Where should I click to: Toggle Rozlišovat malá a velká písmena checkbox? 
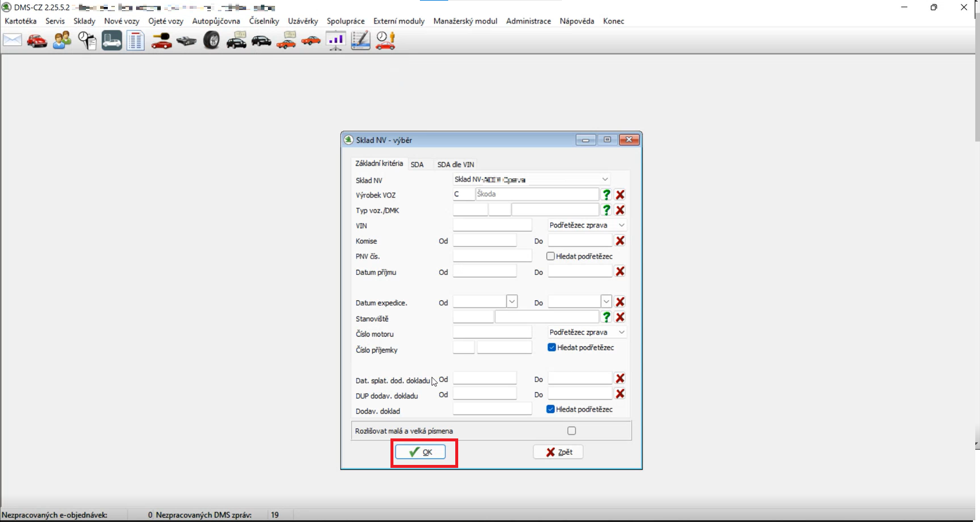pyautogui.click(x=571, y=431)
